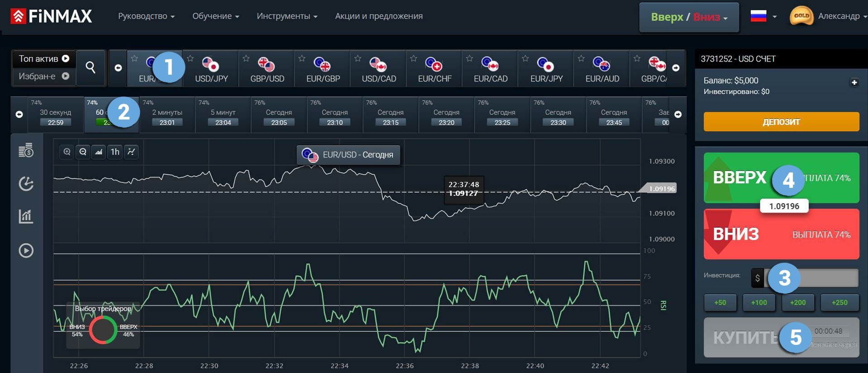The width and height of the screenshot is (868, 373).
Task: Open chart indicators tool icon
Action: pyautogui.click(x=131, y=152)
